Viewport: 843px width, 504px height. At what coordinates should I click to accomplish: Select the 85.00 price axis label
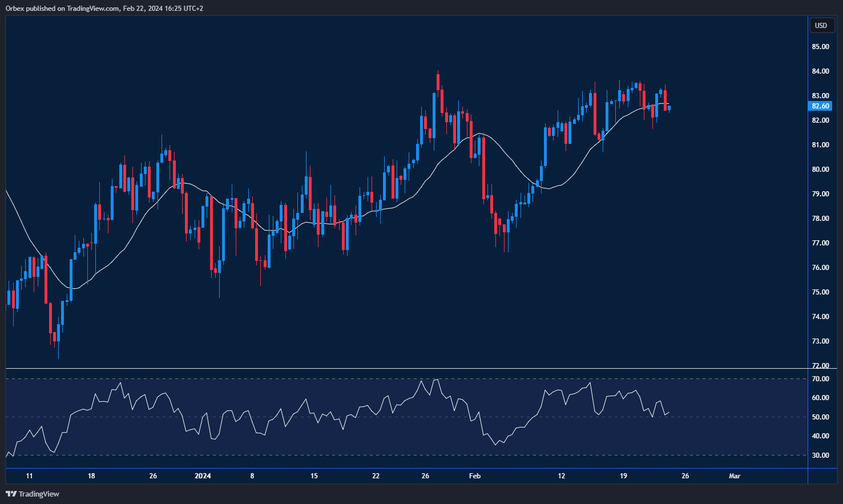tap(820, 47)
